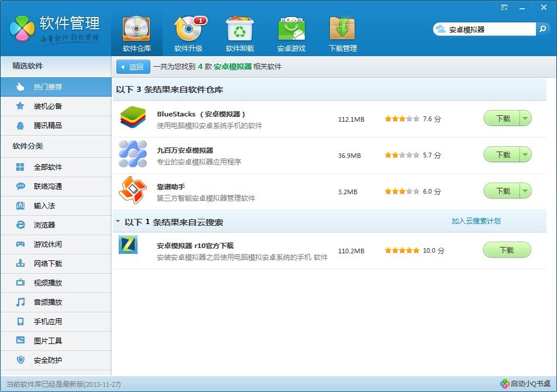Open the window menu icon beside minimize
This screenshot has height=392, width=557.
click(x=504, y=8)
